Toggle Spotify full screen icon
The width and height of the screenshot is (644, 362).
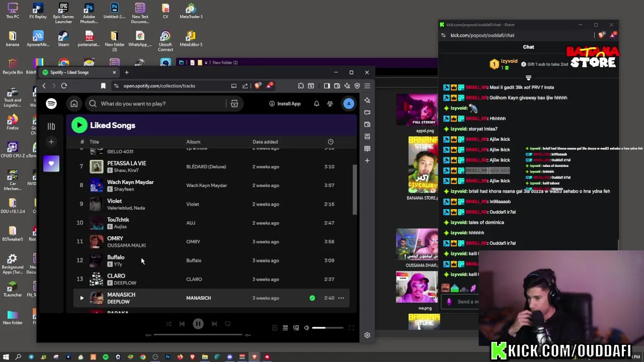click(351, 328)
